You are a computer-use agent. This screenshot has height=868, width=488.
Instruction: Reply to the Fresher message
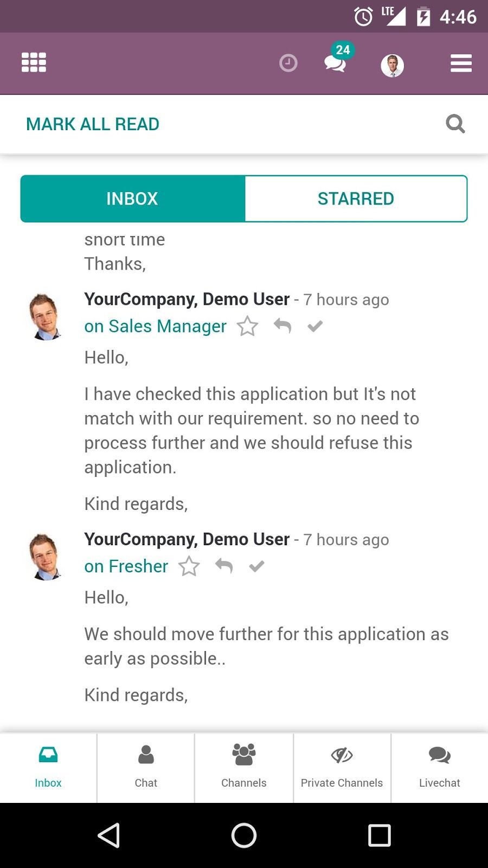click(224, 566)
